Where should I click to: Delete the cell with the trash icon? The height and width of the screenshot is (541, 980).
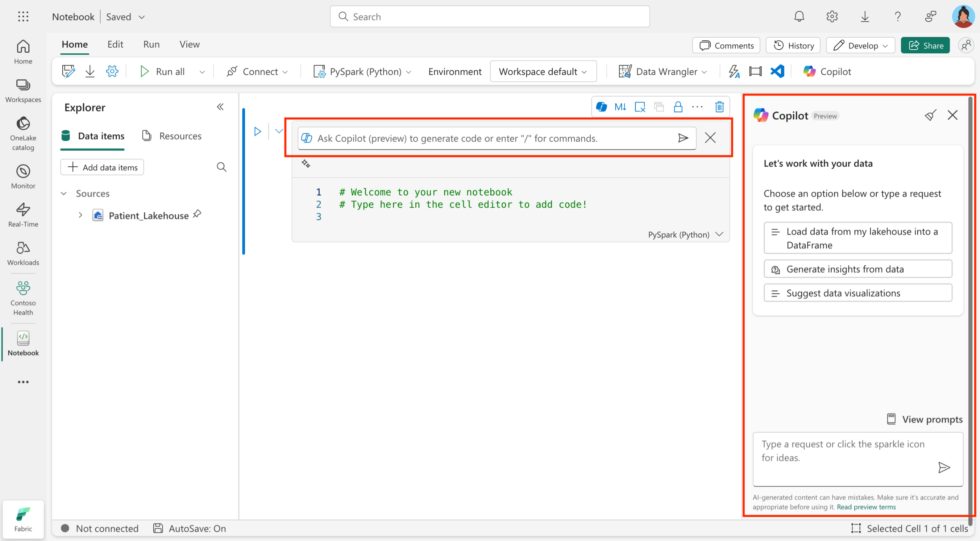tap(719, 107)
